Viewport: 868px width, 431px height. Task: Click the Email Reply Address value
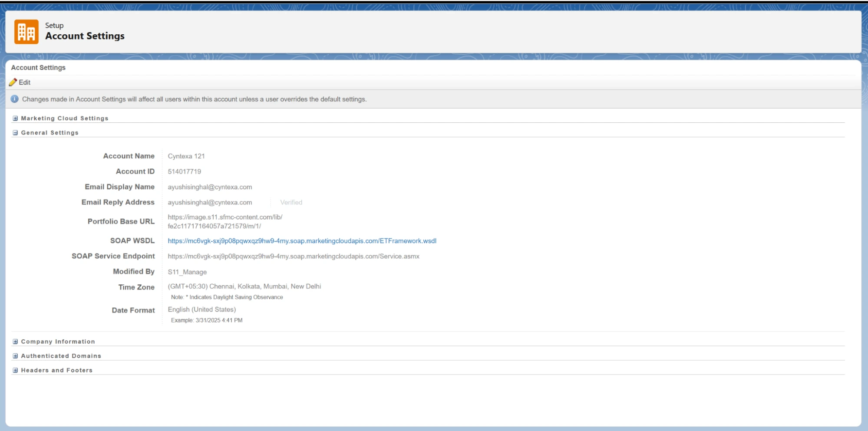(210, 203)
